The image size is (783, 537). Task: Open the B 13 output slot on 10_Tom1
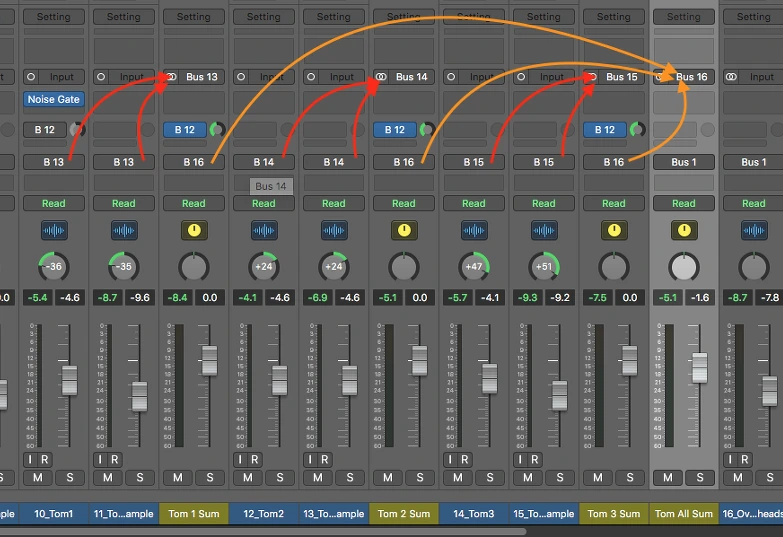(x=54, y=162)
